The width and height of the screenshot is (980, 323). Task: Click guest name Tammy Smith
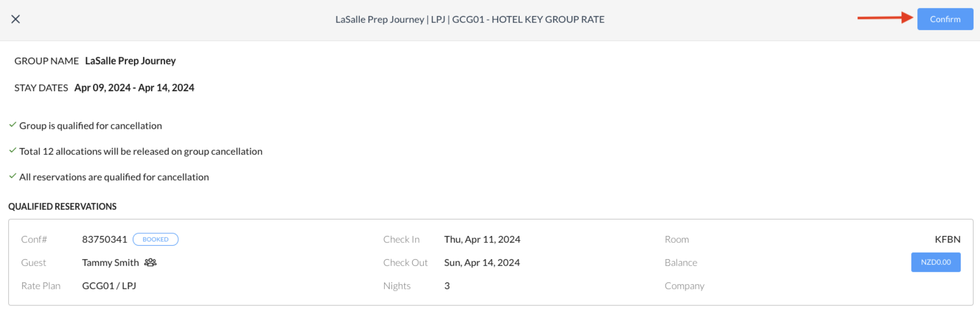110,262
